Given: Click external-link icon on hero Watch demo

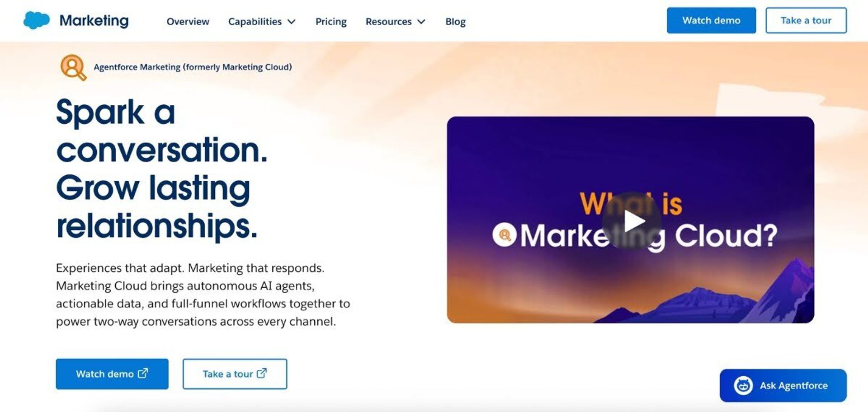Looking at the screenshot, I should click(x=143, y=373).
